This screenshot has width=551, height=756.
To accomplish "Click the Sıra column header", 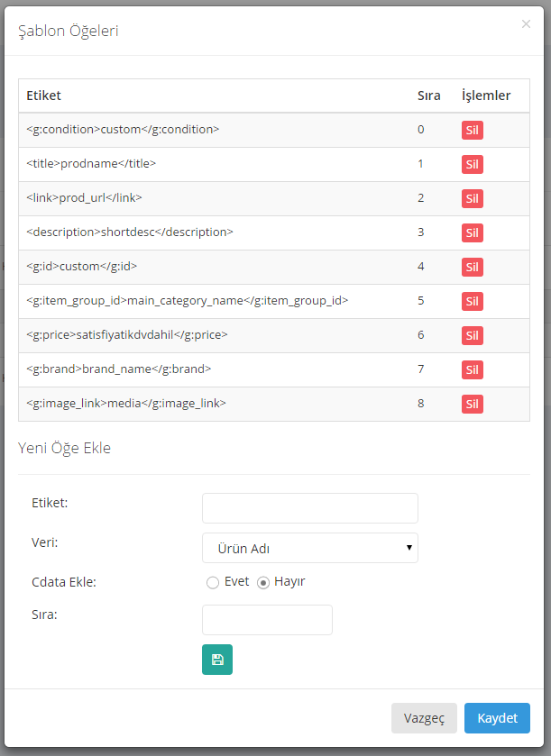I will point(428,96).
